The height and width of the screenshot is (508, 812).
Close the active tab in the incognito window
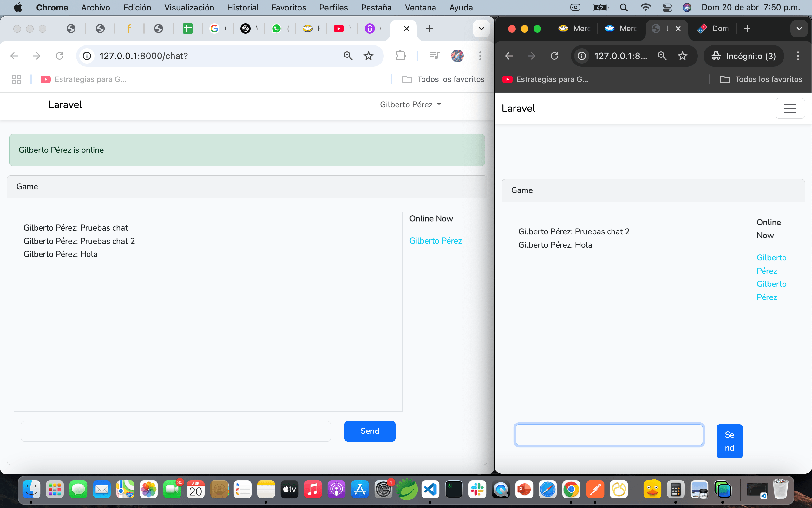(678, 29)
